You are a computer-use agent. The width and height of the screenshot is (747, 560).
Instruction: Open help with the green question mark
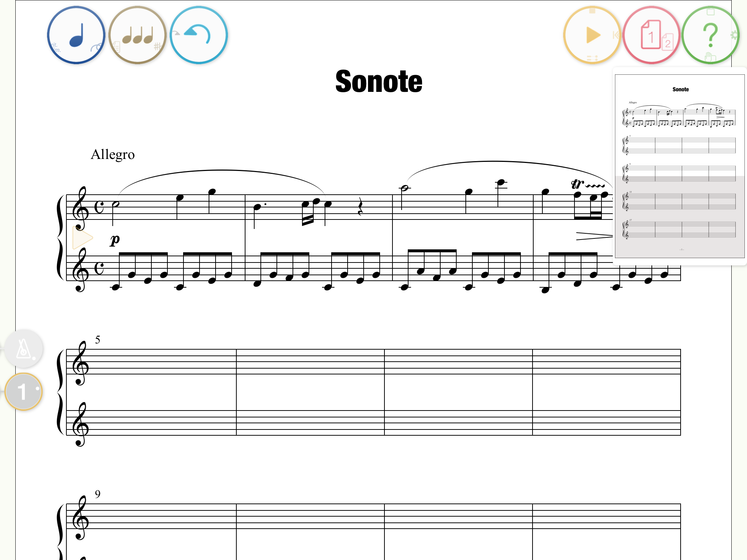[711, 35]
